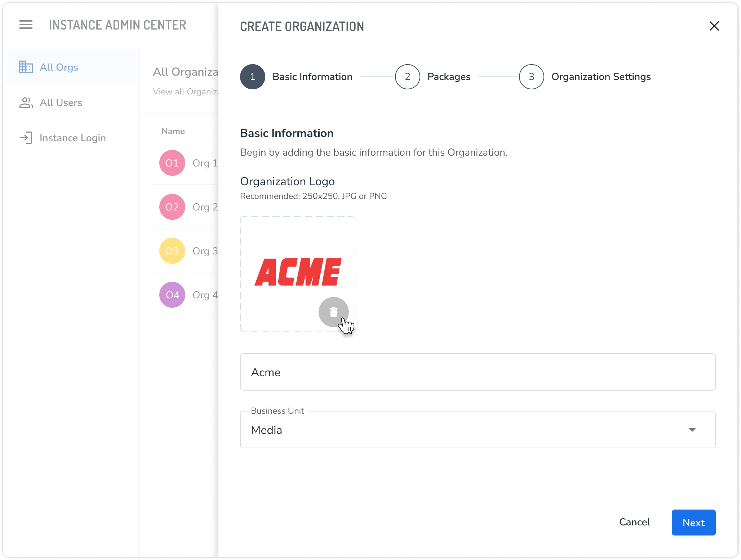Expand the Business Unit dropdown arrow
Image resolution: width=741 pixels, height=560 pixels.
[x=692, y=430]
